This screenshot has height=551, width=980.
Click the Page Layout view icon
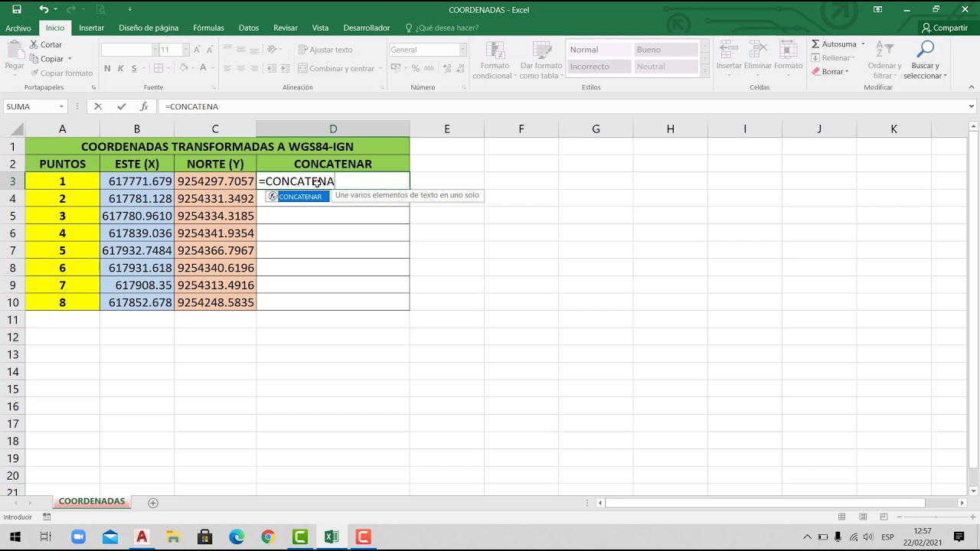tap(863, 517)
